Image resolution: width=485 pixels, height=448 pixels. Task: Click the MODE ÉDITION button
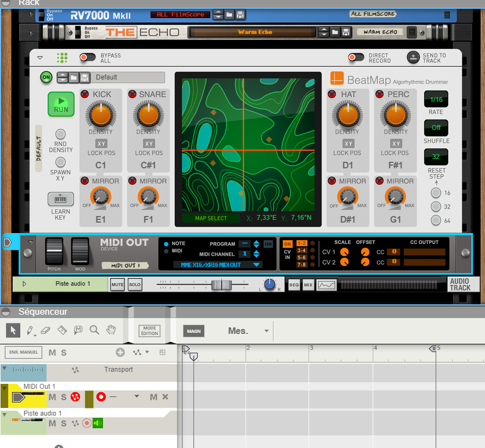(150, 331)
